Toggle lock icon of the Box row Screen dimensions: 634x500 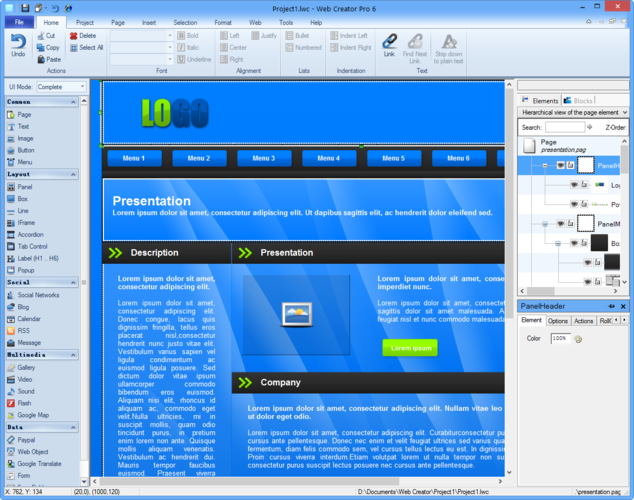(584, 243)
